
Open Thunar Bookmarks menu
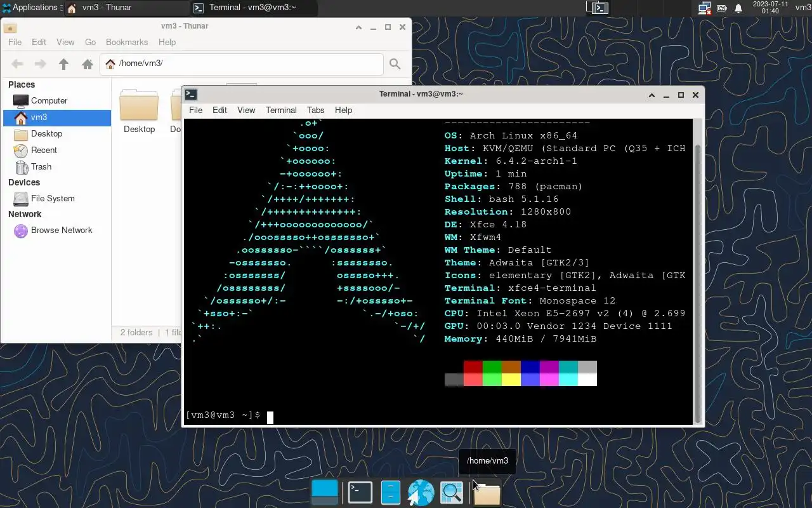pos(127,42)
